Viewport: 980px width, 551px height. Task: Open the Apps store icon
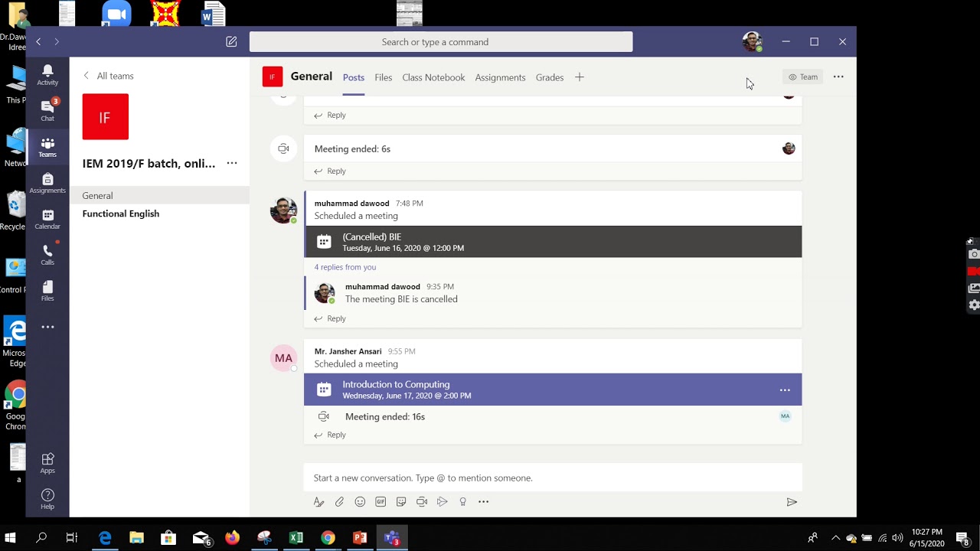(47, 462)
